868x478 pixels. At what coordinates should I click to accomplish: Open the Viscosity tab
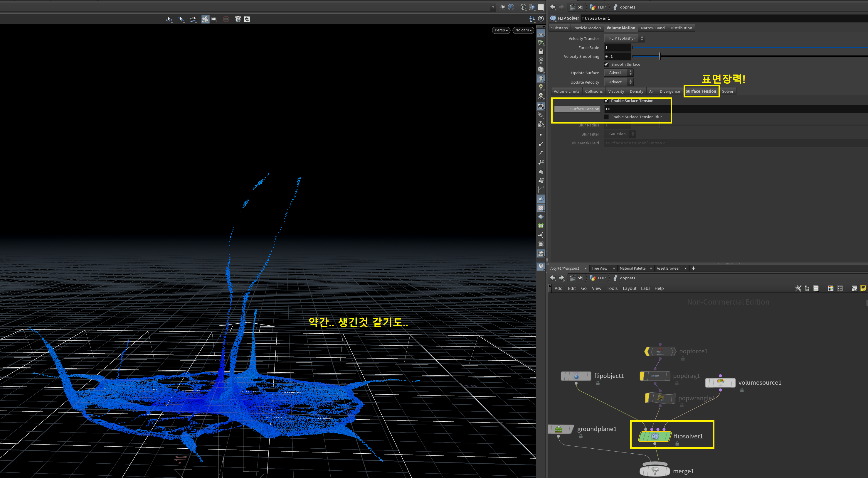click(616, 91)
